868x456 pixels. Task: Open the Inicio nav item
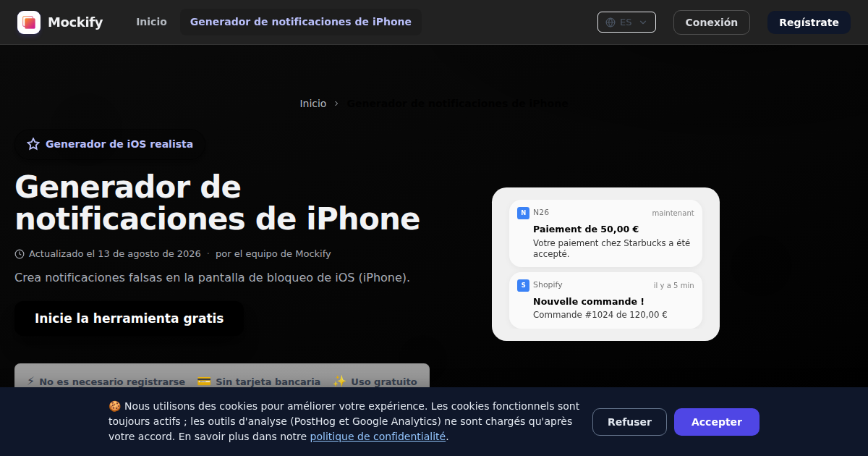(x=151, y=22)
